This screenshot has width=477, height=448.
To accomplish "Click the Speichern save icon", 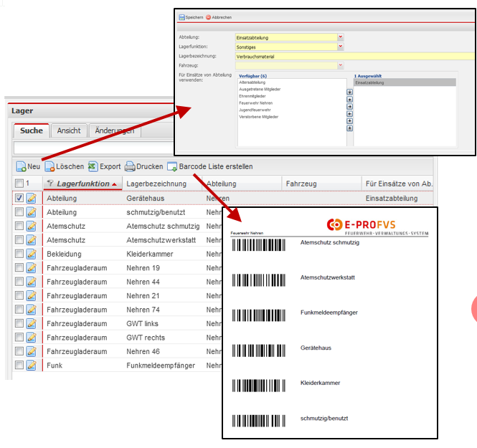I will [x=181, y=16].
